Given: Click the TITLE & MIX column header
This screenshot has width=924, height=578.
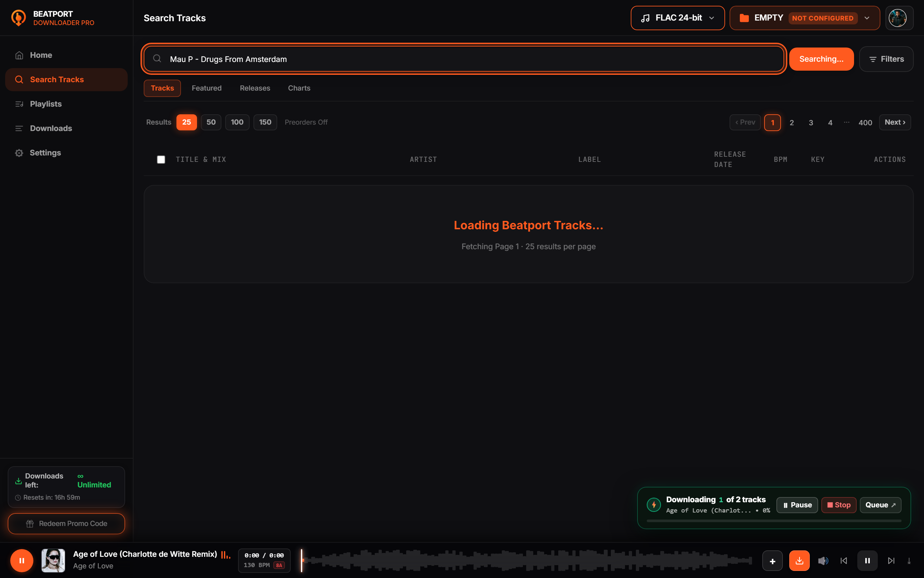Looking at the screenshot, I should pyautogui.click(x=201, y=159).
